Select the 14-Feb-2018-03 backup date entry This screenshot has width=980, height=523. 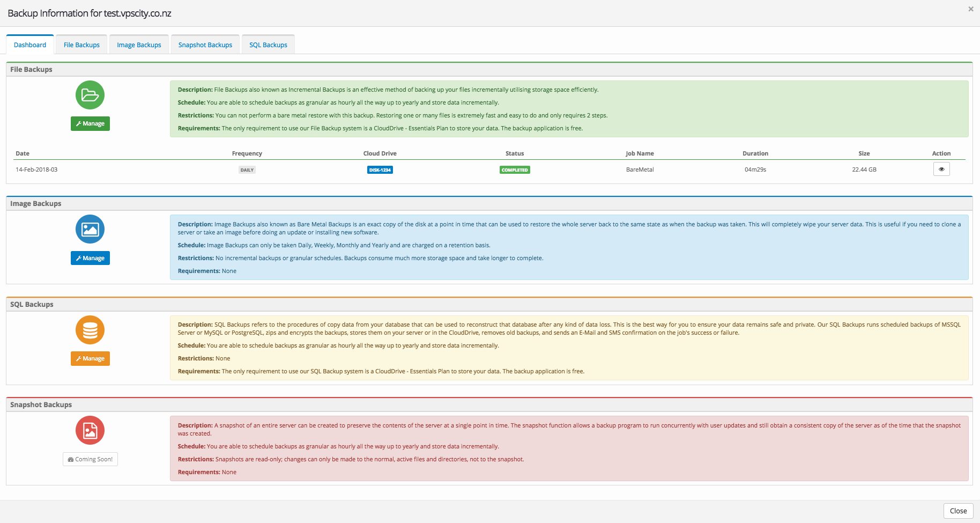36,170
